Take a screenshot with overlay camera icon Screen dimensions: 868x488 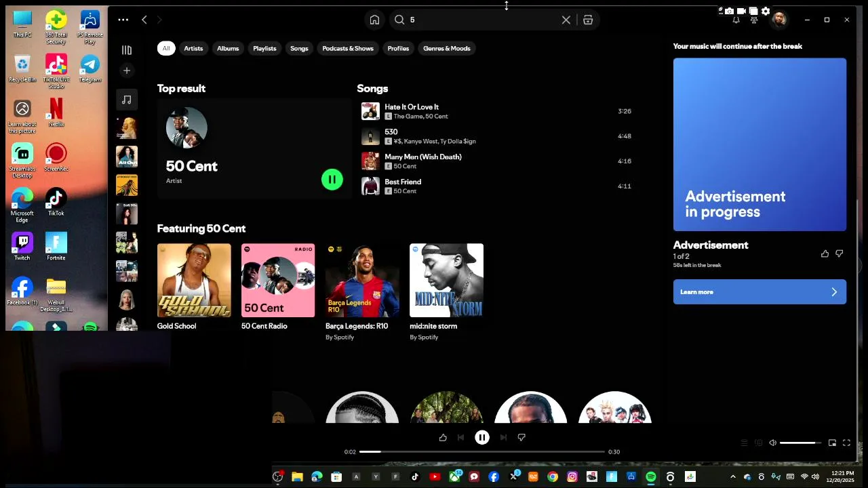click(729, 11)
